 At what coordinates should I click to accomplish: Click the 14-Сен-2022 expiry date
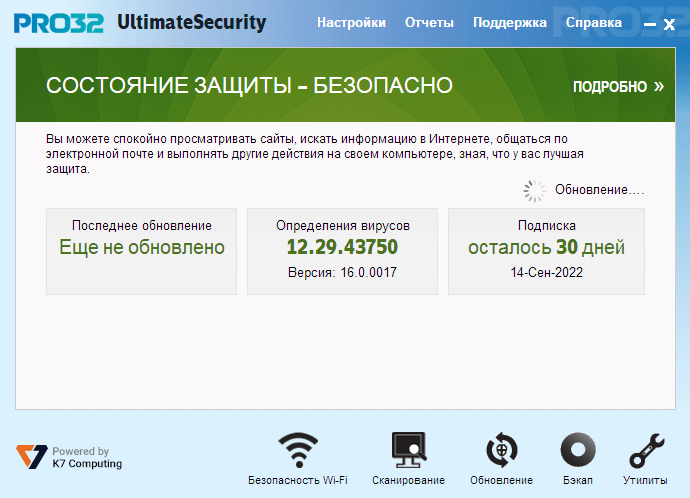(547, 272)
